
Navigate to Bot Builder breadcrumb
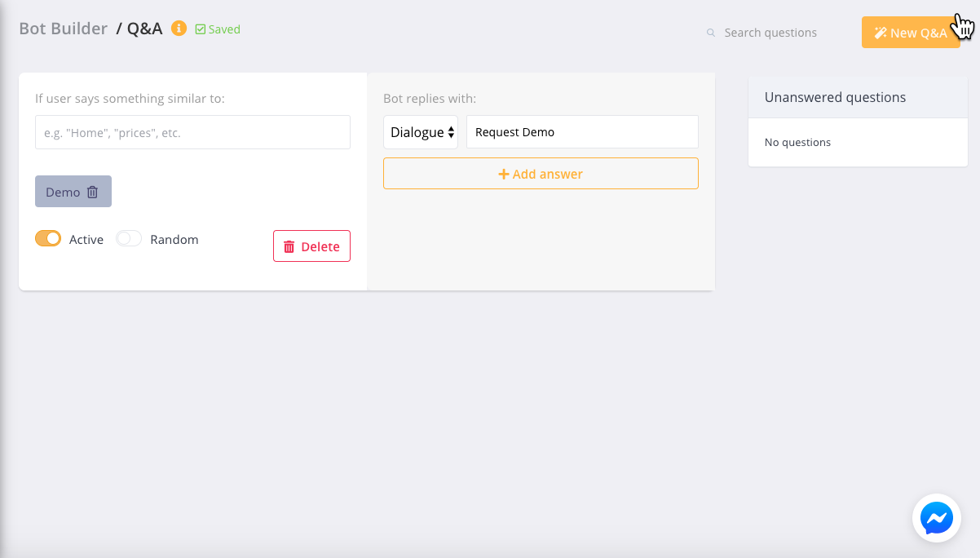[x=63, y=28]
